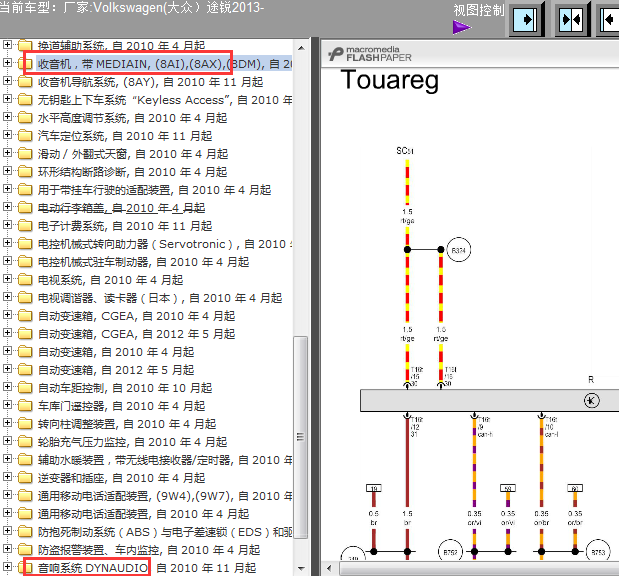Click the tree panel vertical scrollbar thumb
Image resolution: width=619 pixels, height=576 pixels.
tap(301, 437)
